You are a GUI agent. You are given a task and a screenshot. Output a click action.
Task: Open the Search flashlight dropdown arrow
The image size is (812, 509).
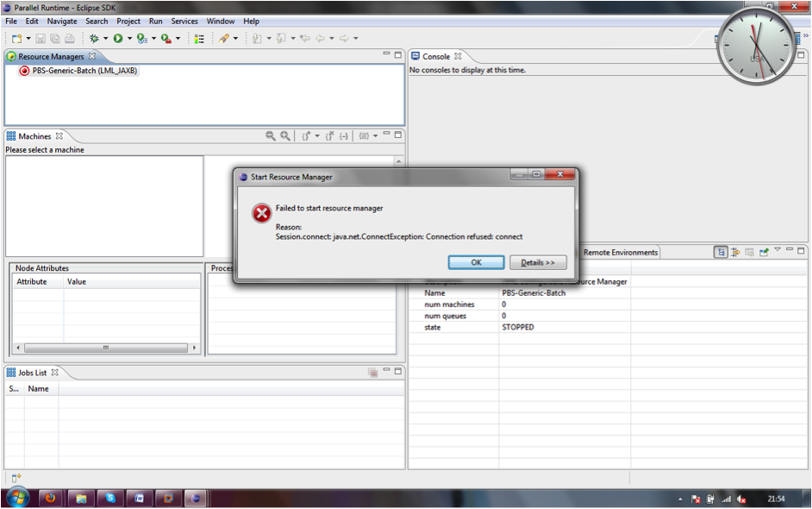(x=235, y=38)
